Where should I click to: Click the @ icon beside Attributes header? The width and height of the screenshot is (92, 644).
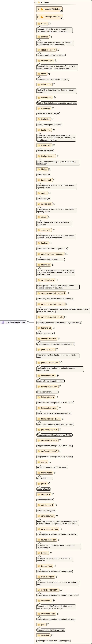(x=39, y=2)
